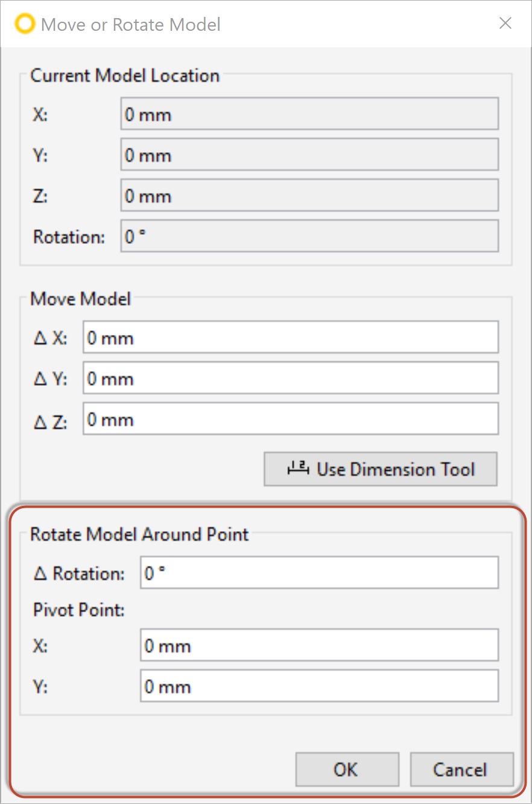This screenshot has width=532, height=804.
Task: Click the Current Model Location Z field
Action: (x=309, y=196)
